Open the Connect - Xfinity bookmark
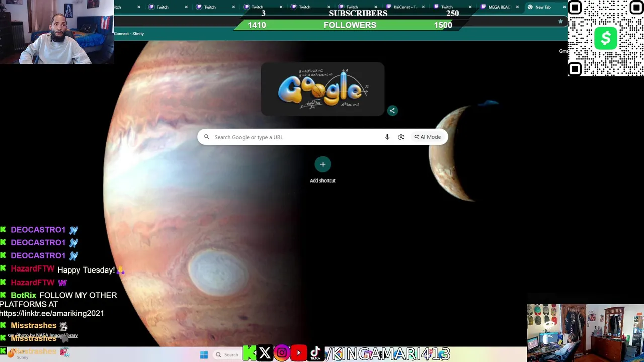 click(129, 34)
